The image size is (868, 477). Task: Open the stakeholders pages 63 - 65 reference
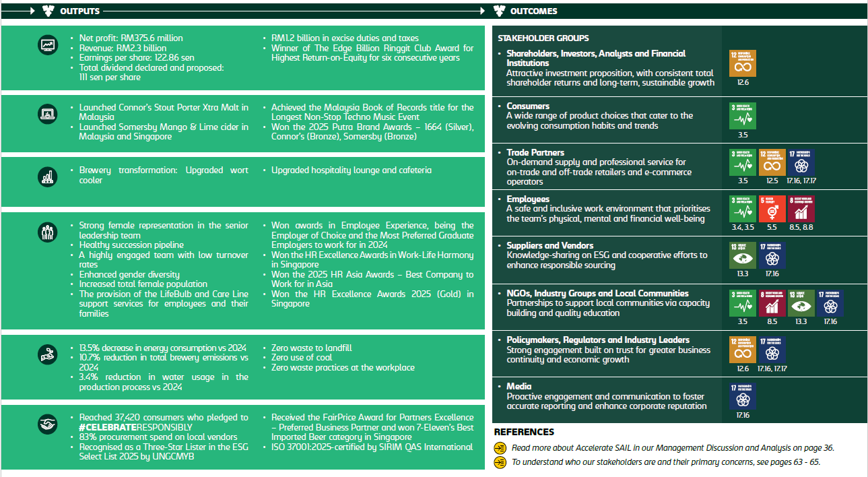pos(665,462)
